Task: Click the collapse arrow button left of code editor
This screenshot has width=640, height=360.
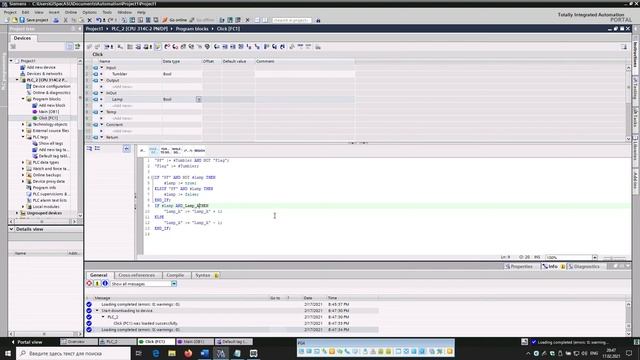Action: coord(127,149)
